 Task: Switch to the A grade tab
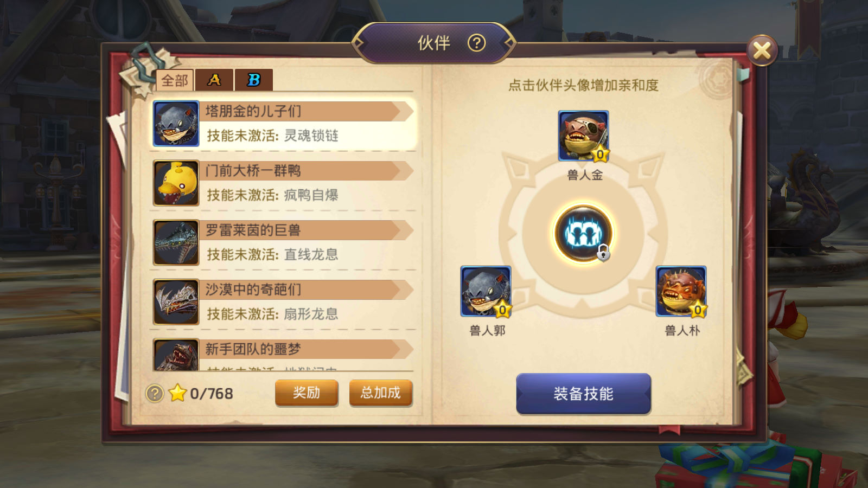[214, 80]
